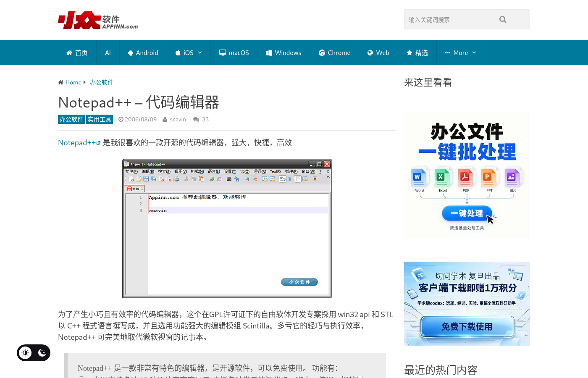Viewport: 588px width, 378px height.
Task: Switch to light mode with sun icon
Action: point(25,353)
